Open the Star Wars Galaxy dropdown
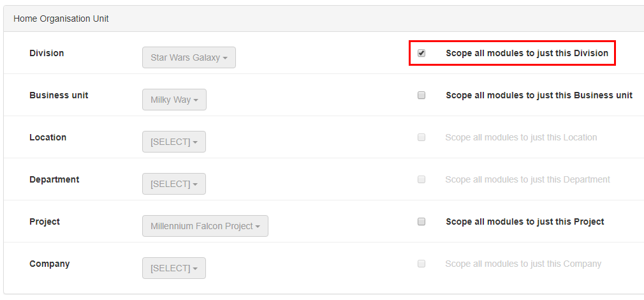Image resolution: width=644 pixels, height=300 pixels. (x=189, y=57)
